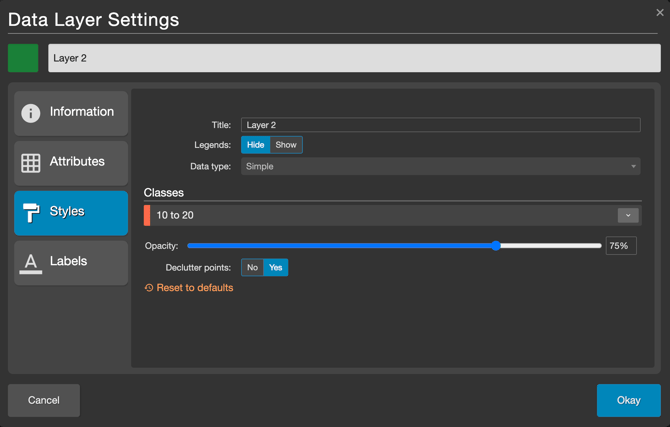The image size is (670, 427).
Task: Click the Labels letter A icon
Action: point(31,262)
